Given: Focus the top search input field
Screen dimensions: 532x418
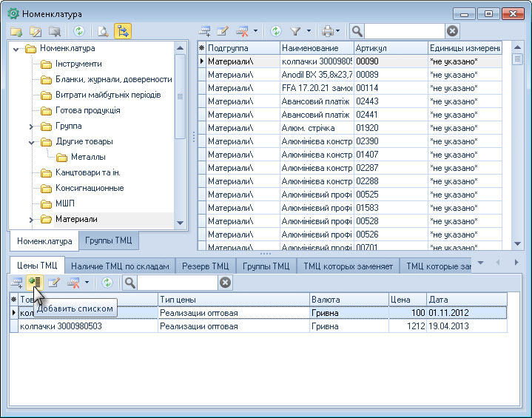Looking at the screenshot, I should pyautogui.click(x=405, y=31).
